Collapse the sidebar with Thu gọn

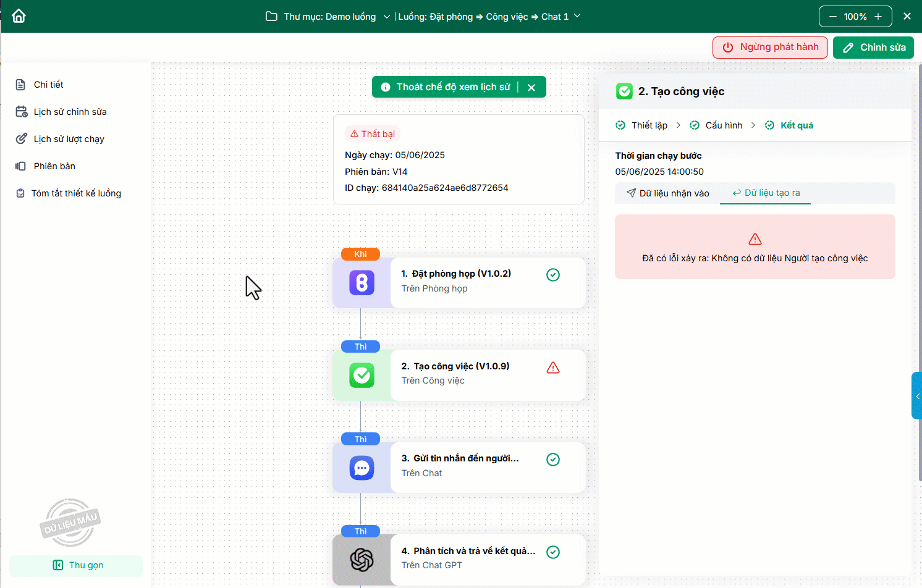[x=76, y=566]
